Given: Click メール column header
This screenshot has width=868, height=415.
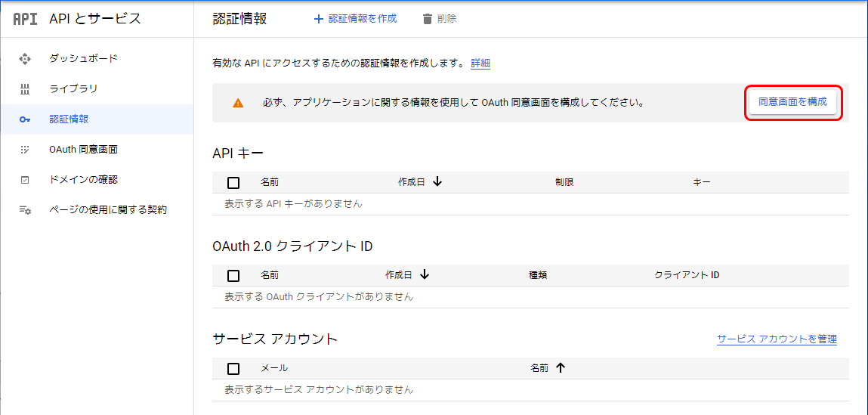Looking at the screenshot, I should pyautogui.click(x=274, y=368).
